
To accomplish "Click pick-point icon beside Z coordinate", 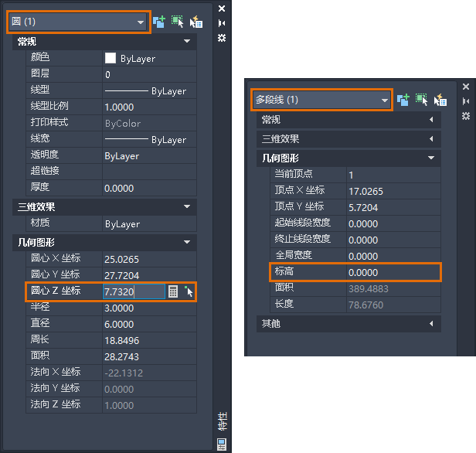I will tap(189, 291).
